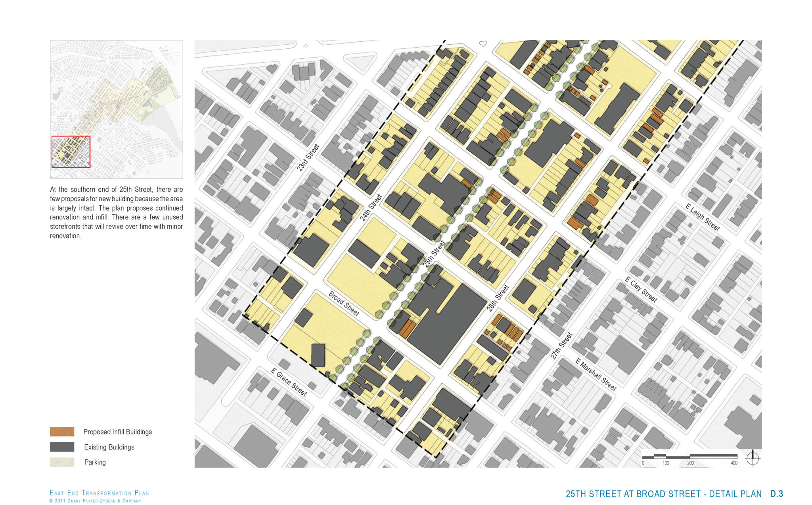812x505 pixels.
Task: Click the north arrow compass symbol
Action: (x=753, y=458)
